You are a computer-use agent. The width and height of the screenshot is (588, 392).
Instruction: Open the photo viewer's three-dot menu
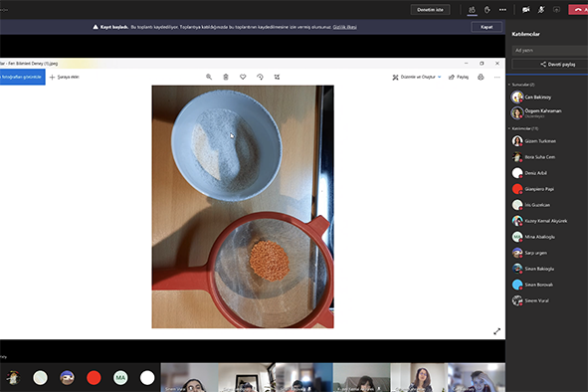[496, 77]
